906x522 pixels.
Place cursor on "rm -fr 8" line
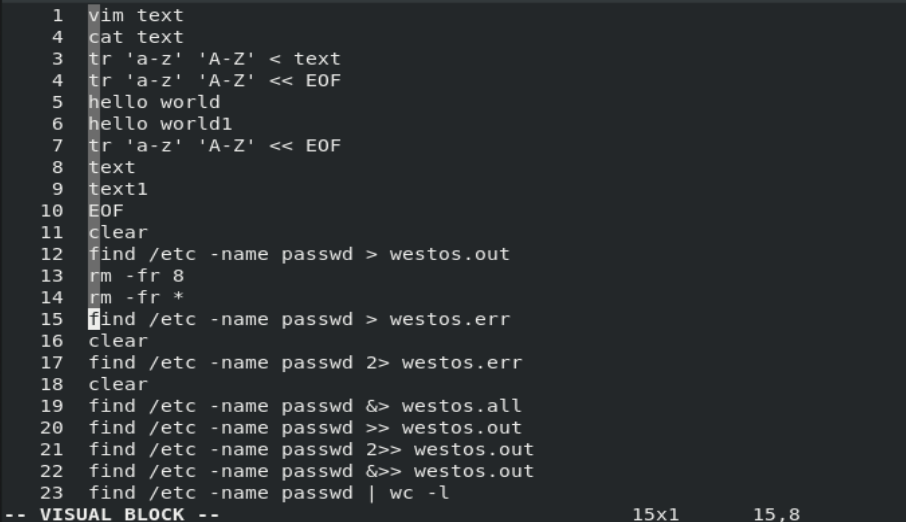tap(136, 276)
